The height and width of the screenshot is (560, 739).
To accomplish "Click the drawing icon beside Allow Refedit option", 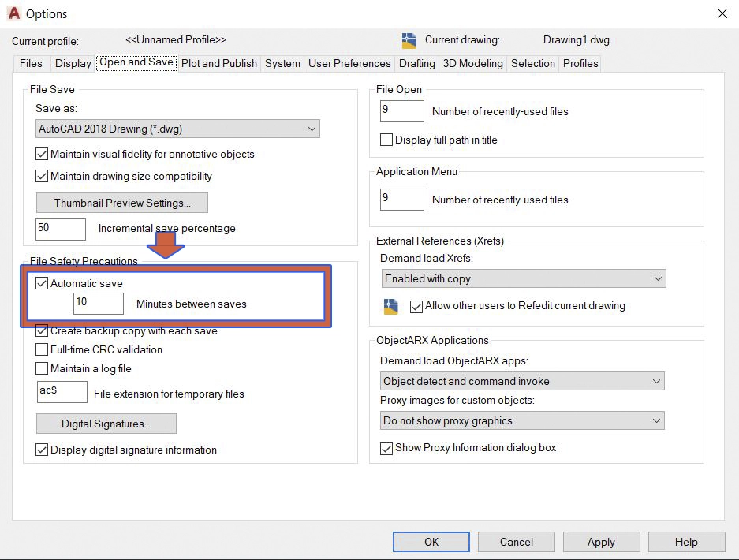I will coord(390,306).
